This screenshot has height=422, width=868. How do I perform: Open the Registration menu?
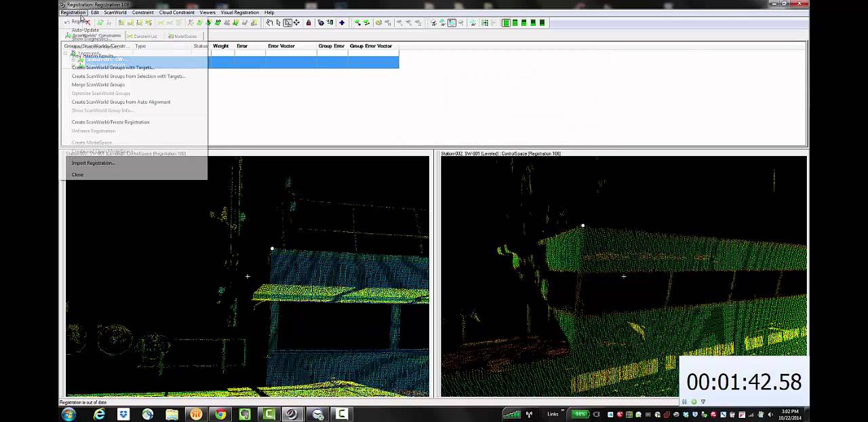click(73, 12)
